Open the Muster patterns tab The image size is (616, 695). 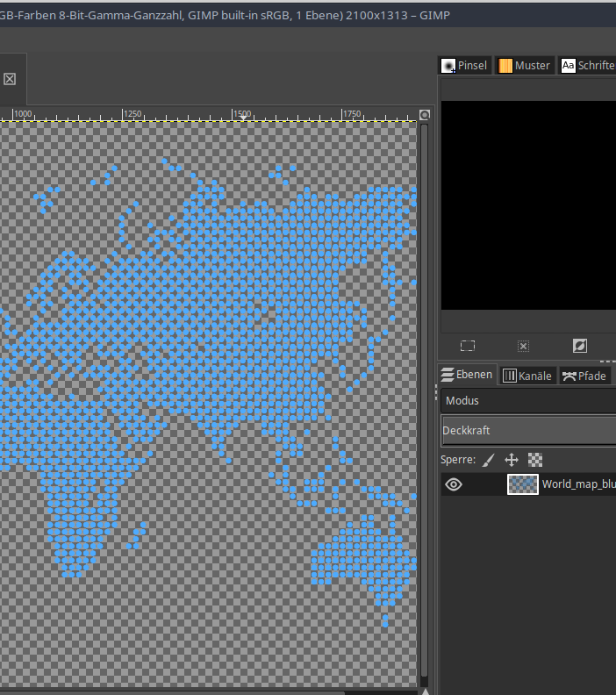(524, 66)
